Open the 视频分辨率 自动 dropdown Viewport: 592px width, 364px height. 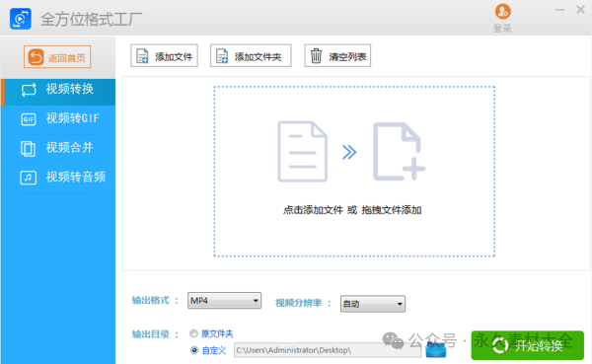pyautogui.click(x=373, y=304)
